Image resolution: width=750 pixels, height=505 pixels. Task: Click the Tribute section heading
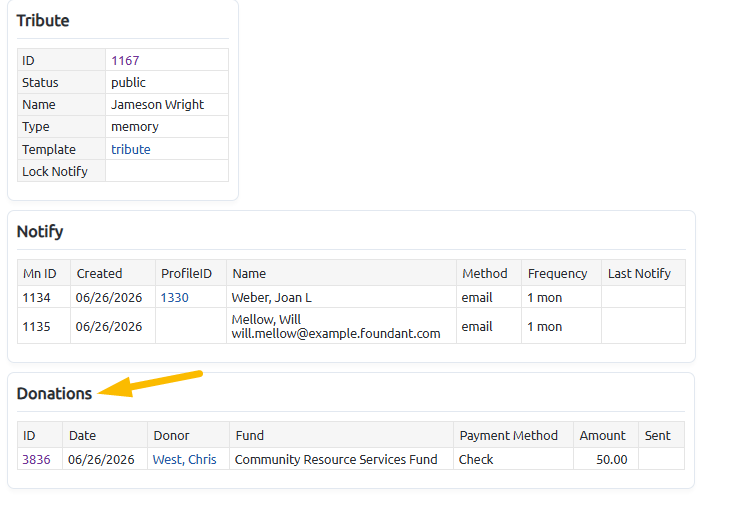[43, 21]
